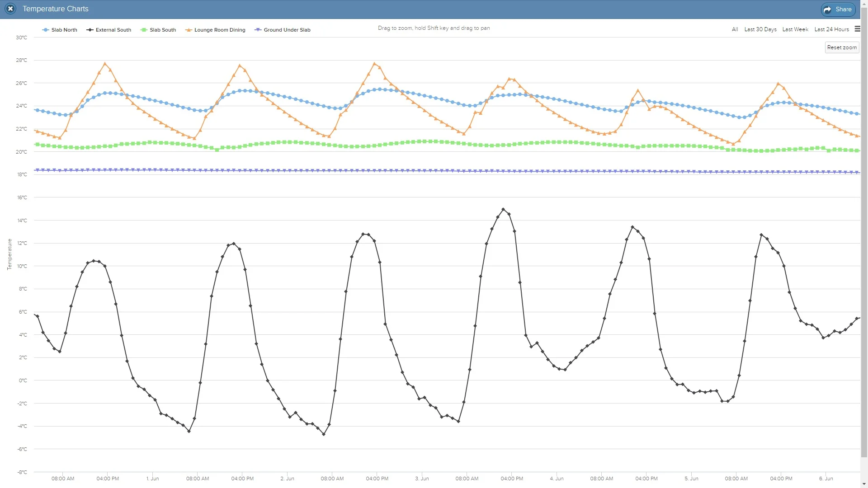The width and height of the screenshot is (868, 488).
Task: Click the 16°C y-axis label
Action: click(22, 197)
